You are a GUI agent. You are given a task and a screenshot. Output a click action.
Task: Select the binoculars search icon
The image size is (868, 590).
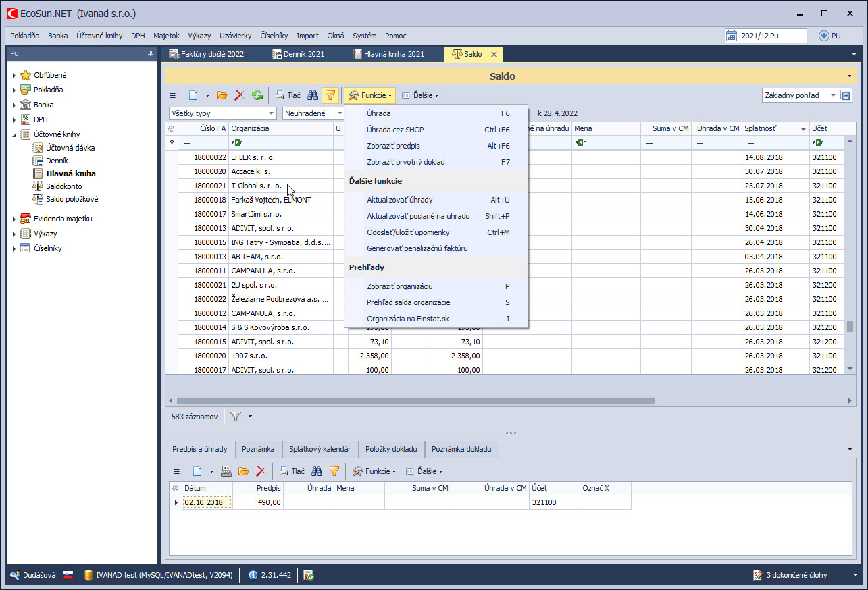pyautogui.click(x=313, y=95)
